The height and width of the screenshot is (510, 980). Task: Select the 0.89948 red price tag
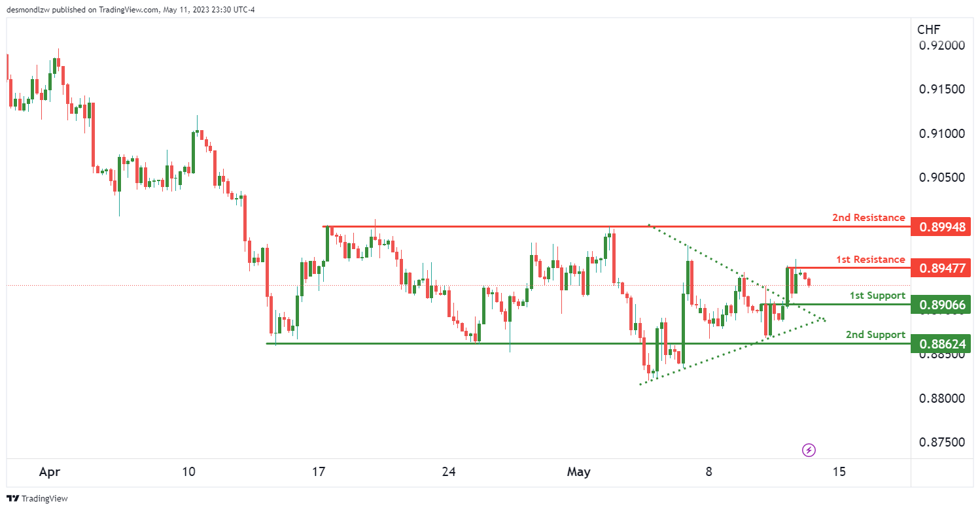click(940, 228)
